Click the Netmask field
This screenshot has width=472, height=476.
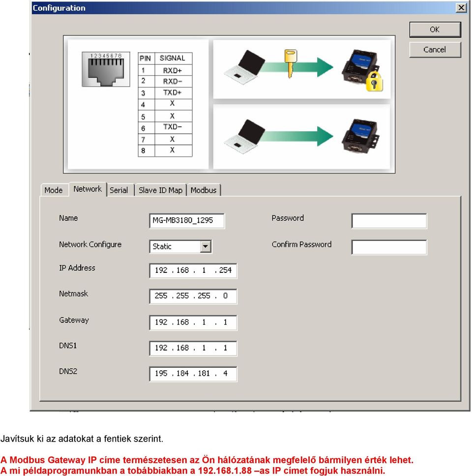click(193, 296)
